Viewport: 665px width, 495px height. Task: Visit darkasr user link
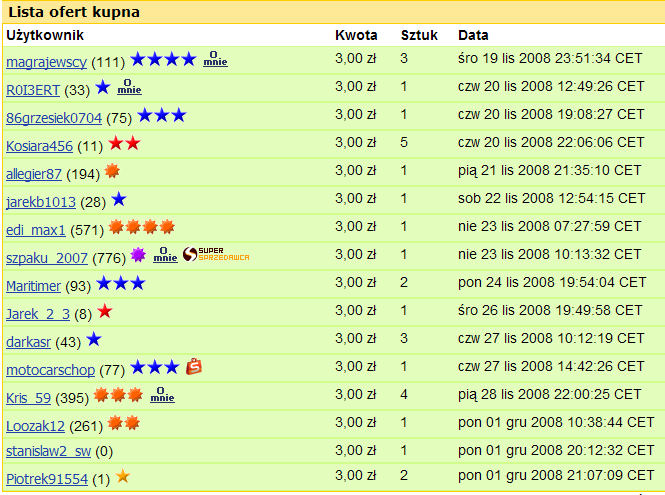coord(28,342)
